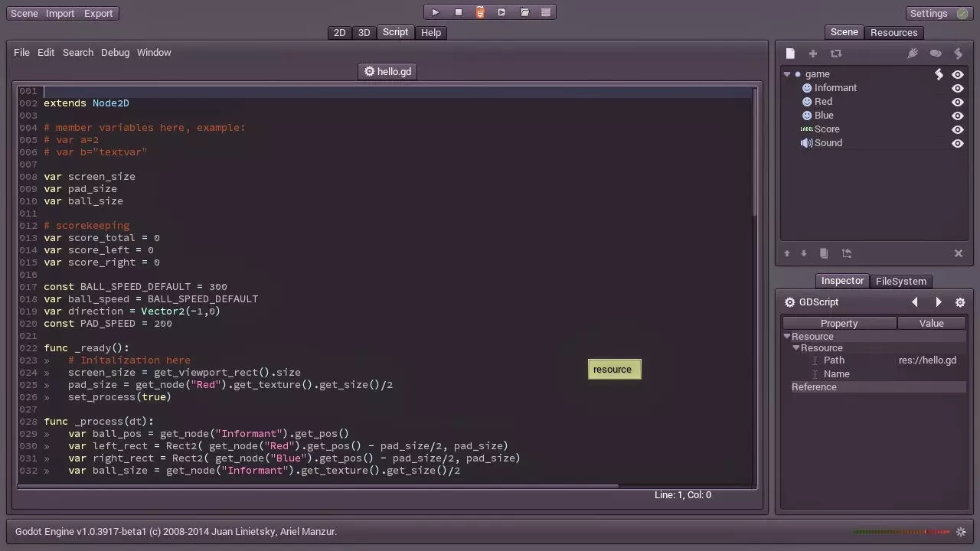Toggle visibility of the Sound node
The height and width of the screenshot is (551, 980).
[958, 143]
